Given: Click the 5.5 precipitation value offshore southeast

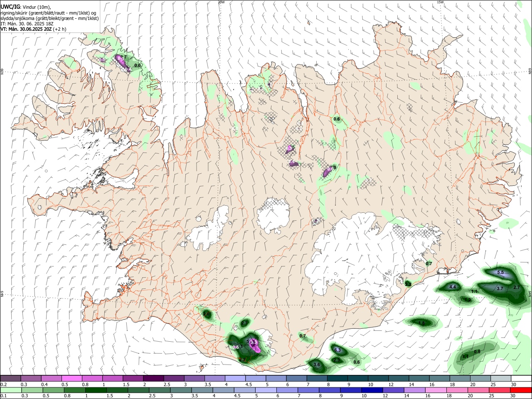Looking at the screenshot, I should tap(500, 273).
